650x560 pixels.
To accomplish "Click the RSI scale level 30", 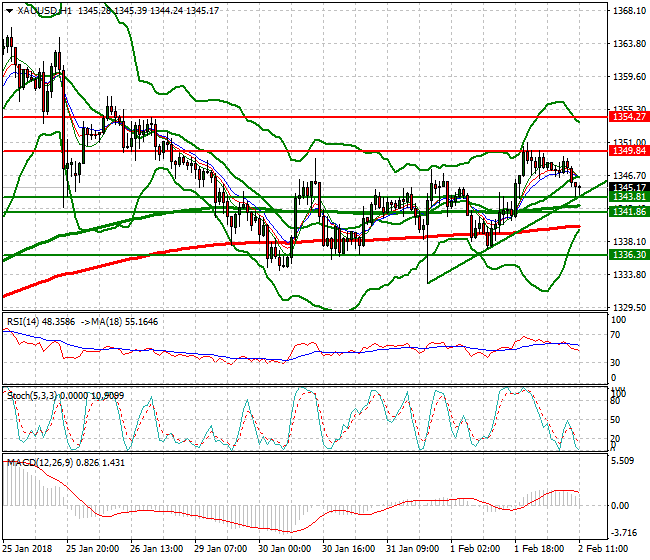I will (x=616, y=363).
